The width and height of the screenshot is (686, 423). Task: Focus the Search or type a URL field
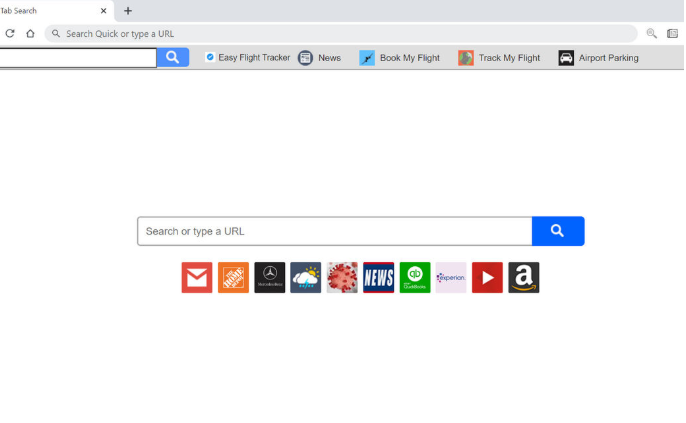[335, 231]
